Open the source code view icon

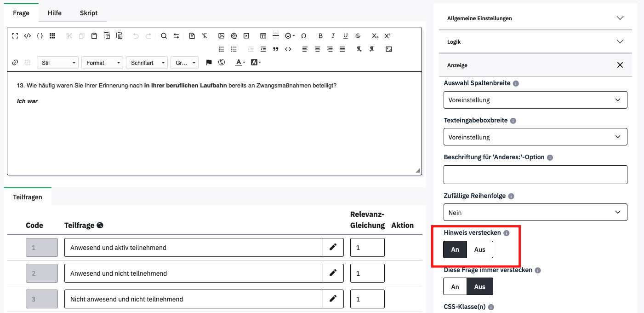pyautogui.click(x=28, y=36)
